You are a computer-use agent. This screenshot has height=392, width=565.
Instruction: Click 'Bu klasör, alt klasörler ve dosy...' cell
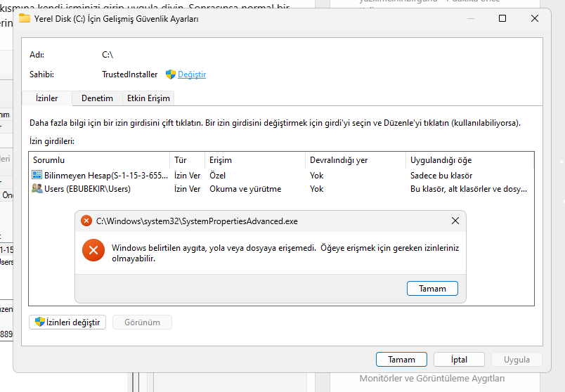[x=469, y=189]
